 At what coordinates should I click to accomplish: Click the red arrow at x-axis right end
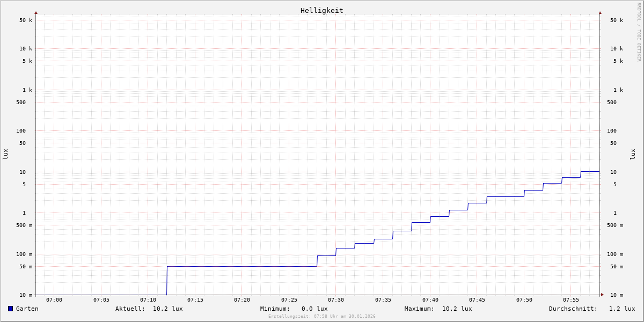click(602, 295)
